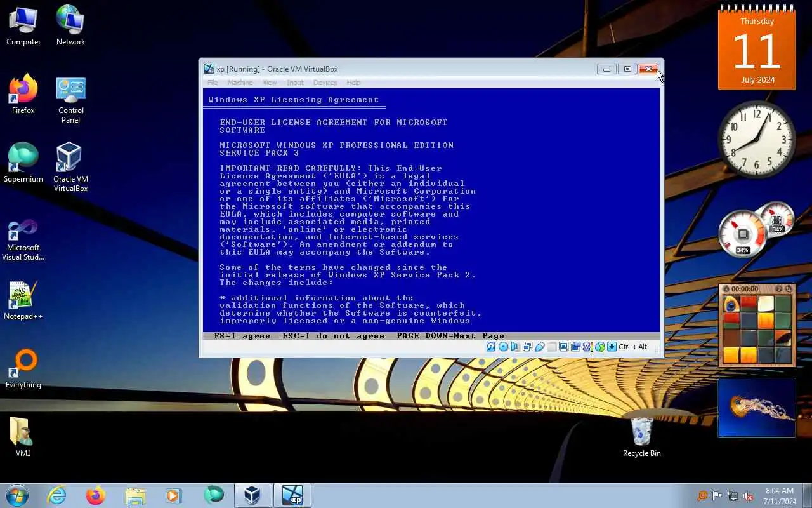The width and height of the screenshot is (812, 508).
Task: Launch Internet Explorer from taskbar
Action: (57, 495)
